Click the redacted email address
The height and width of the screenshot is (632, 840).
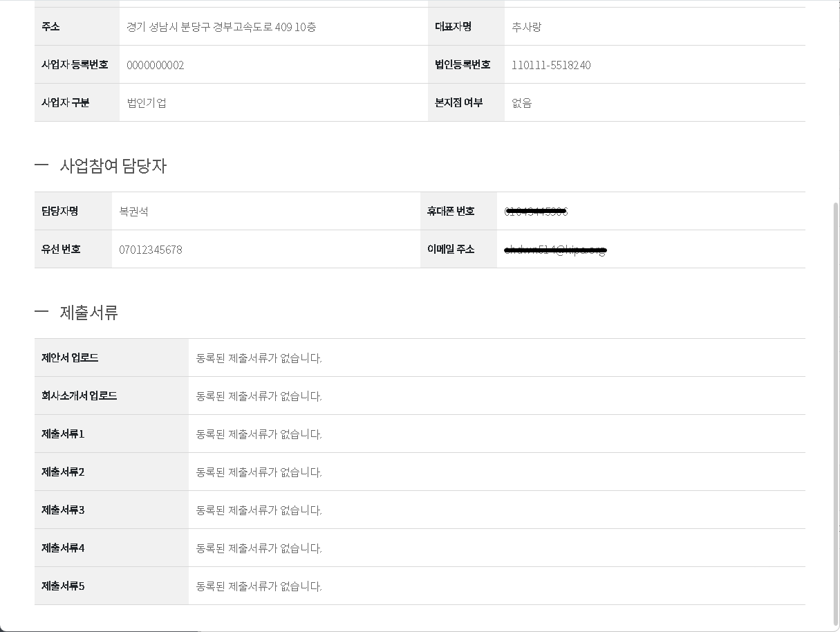coord(556,250)
